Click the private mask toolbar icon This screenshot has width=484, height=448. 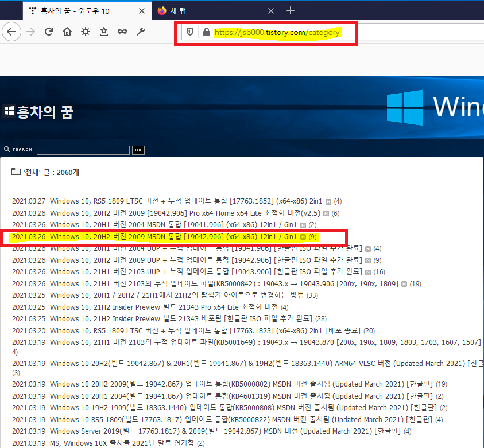122,32
